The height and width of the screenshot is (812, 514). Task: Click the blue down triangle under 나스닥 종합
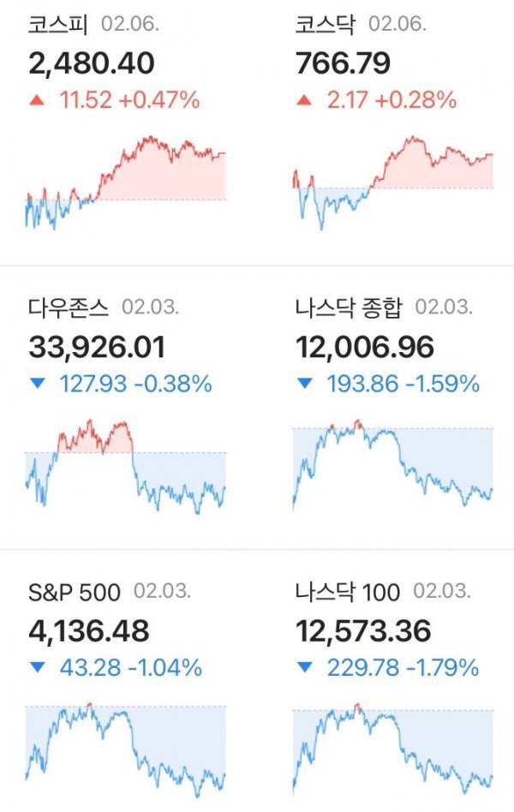click(x=305, y=383)
